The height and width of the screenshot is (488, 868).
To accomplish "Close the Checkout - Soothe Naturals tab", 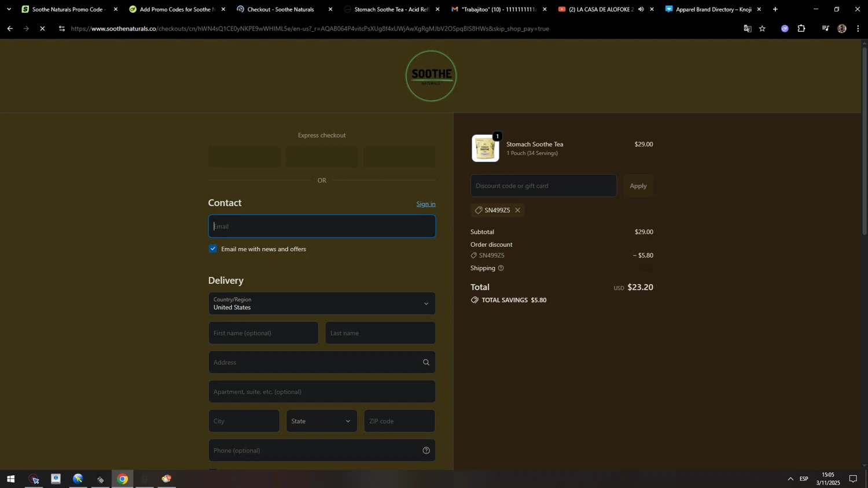I will pos(330,9).
